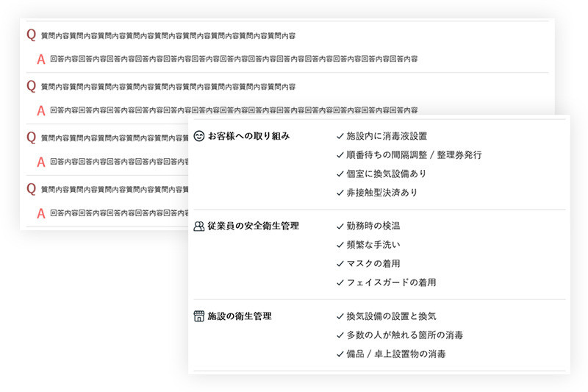Select the second red Q icon from top
588x392 pixels.
click(31, 86)
